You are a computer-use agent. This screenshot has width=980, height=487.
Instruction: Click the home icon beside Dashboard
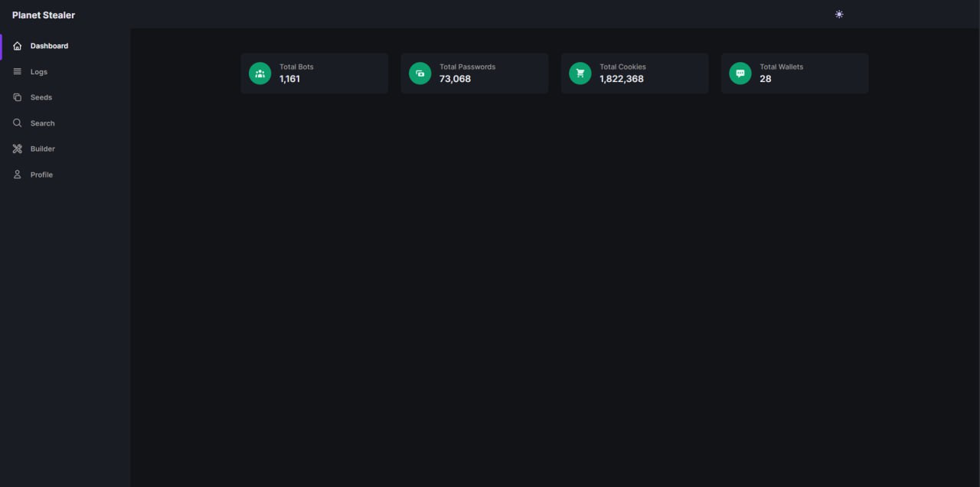pyautogui.click(x=18, y=46)
